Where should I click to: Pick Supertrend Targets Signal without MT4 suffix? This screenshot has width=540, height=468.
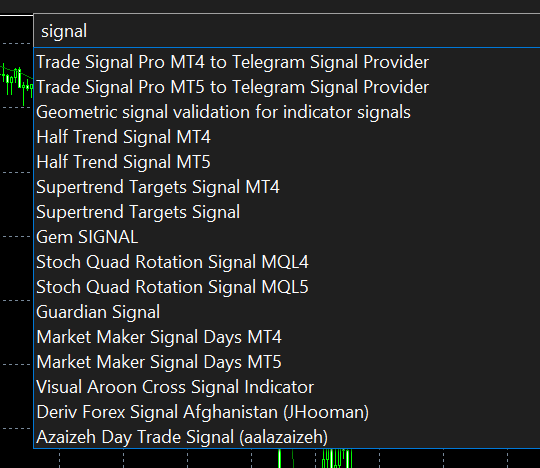287,212
